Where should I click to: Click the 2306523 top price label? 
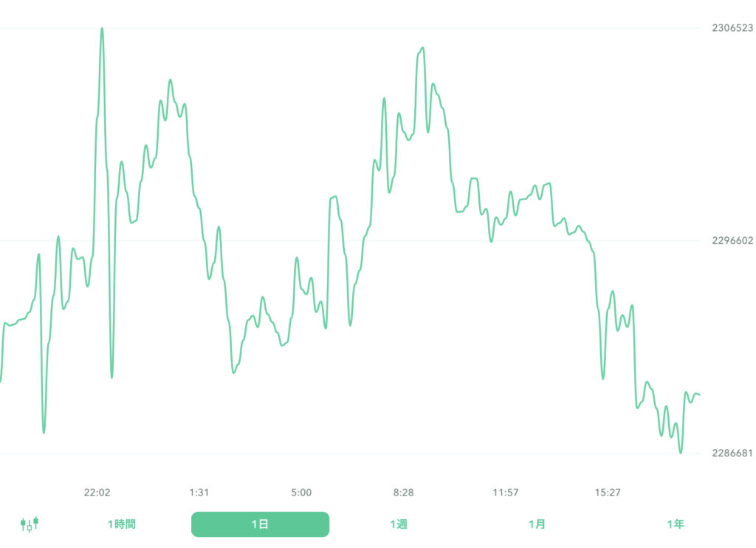732,28
